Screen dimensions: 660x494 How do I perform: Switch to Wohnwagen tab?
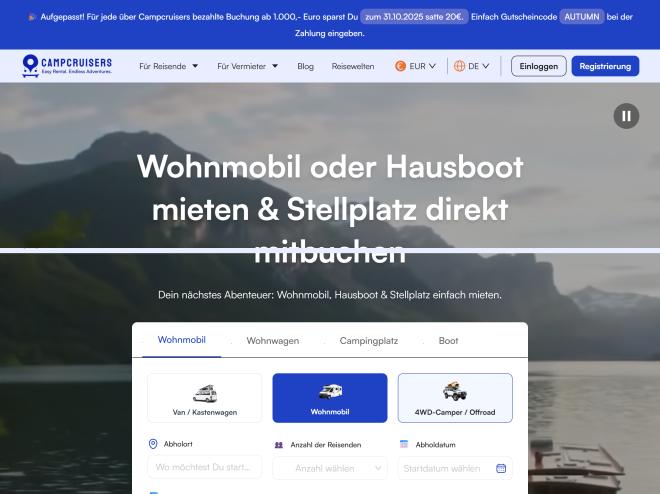(273, 341)
